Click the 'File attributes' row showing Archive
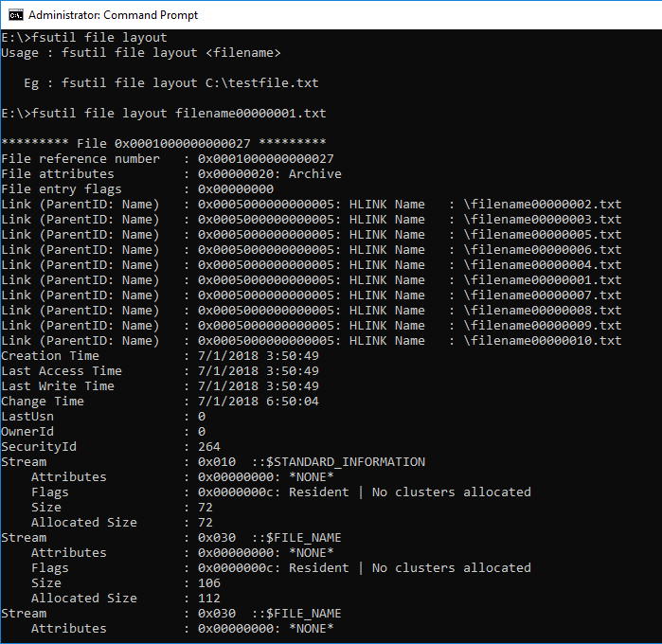The height and width of the screenshot is (644, 662). (171, 174)
